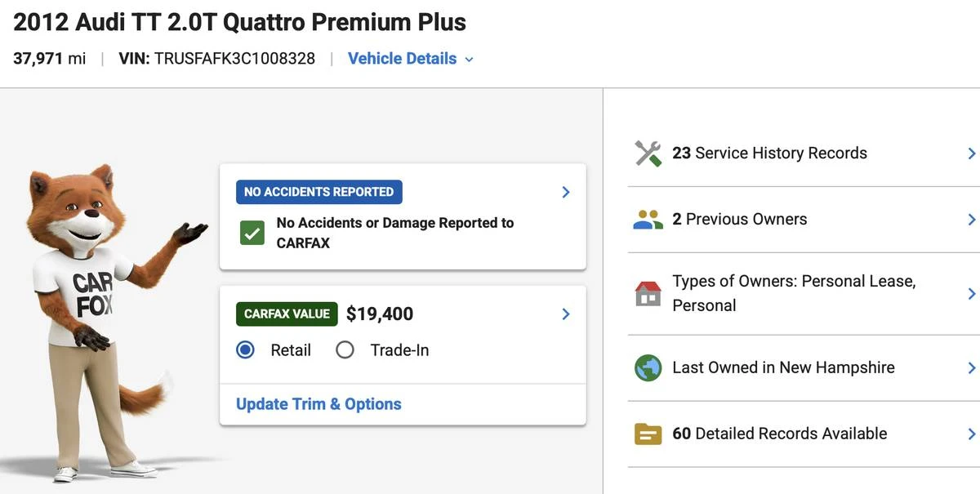980x494 pixels.
Task: Click the VIN number text
Action: tap(235, 59)
